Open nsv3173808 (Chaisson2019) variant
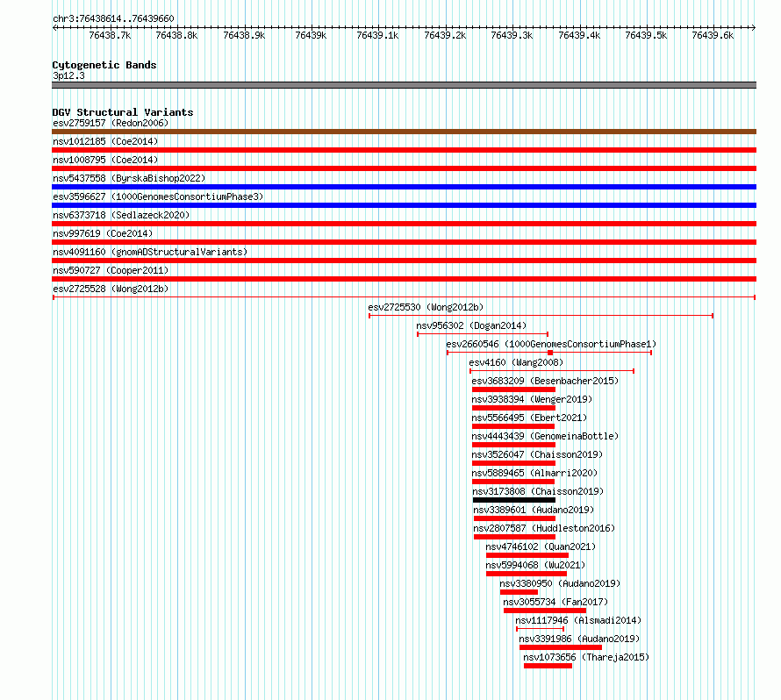This screenshot has height=700, width=781. (x=538, y=491)
